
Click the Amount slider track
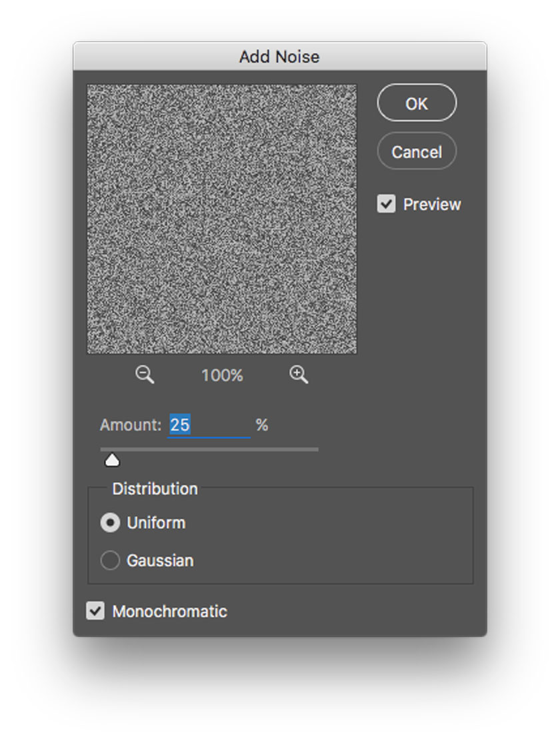pos(209,449)
